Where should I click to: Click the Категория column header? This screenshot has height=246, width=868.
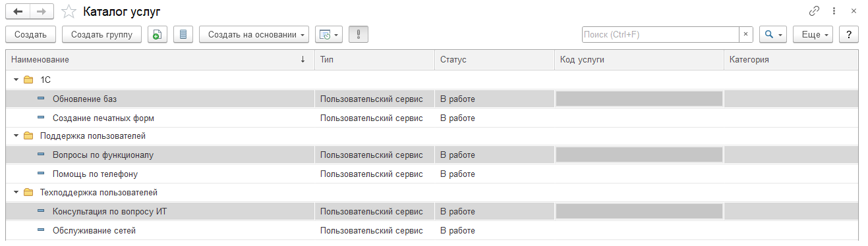pyautogui.click(x=791, y=59)
